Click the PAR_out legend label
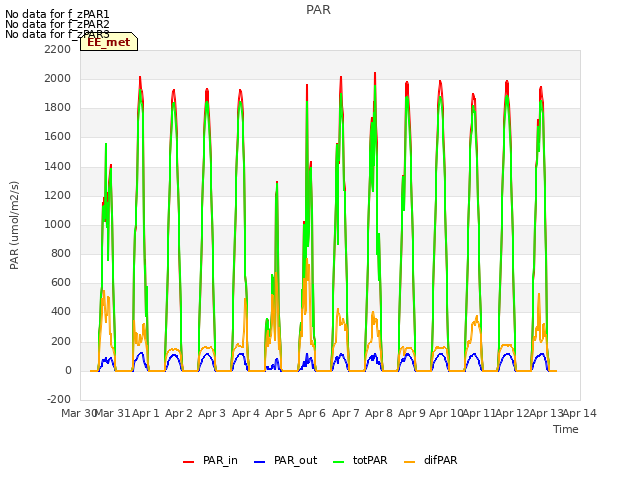The height and width of the screenshot is (480, 640). click(296, 460)
